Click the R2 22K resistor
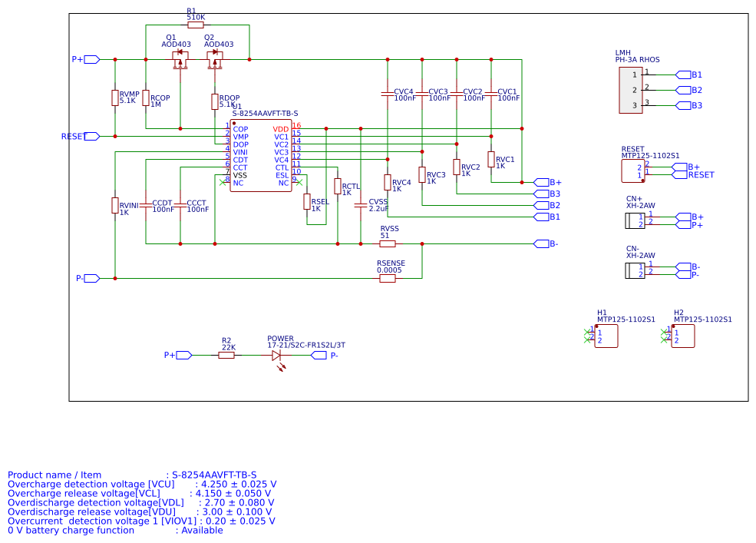The width and height of the screenshot is (756, 543). (226, 356)
